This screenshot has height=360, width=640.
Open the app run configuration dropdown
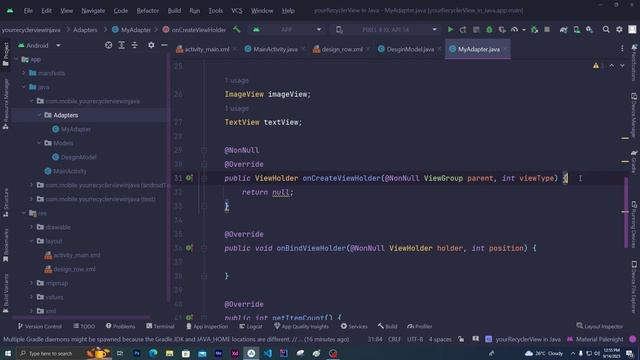[287, 29]
